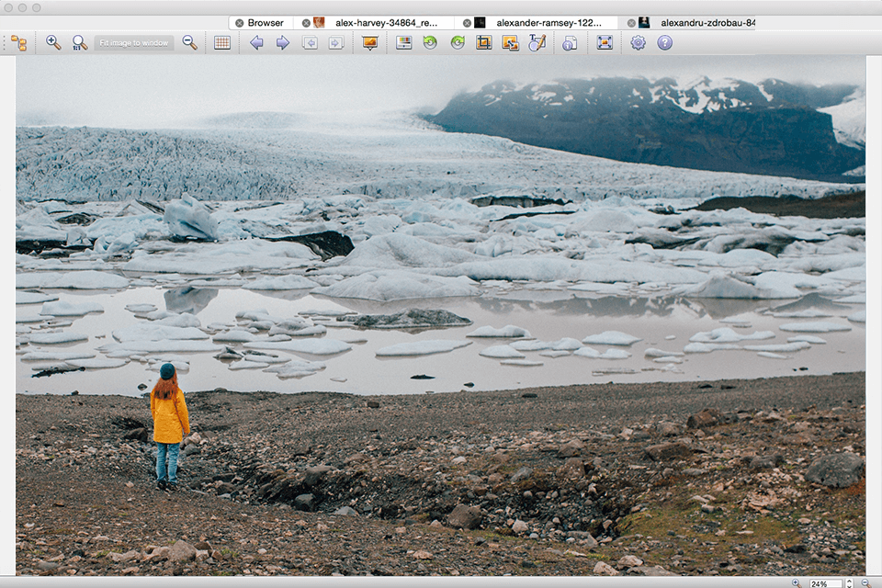Increase zoom with the stepper up arrow
Screen dimensions: 882x588
[849, 579]
